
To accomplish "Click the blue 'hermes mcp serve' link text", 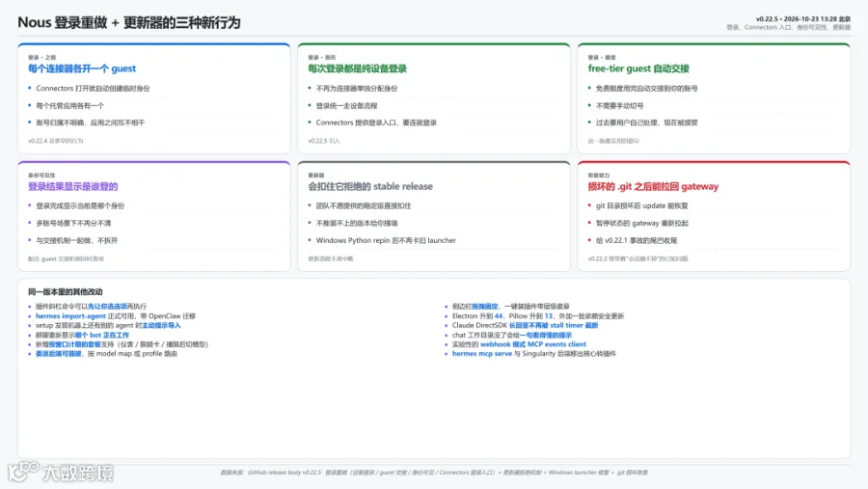I will point(482,354).
